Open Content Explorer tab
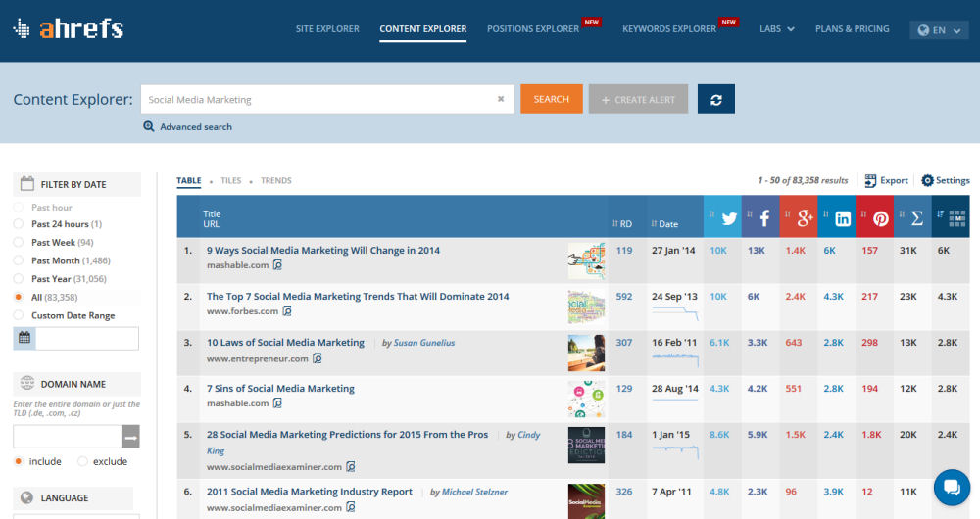Image resolution: width=980 pixels, height=519 pixels. point(423,28)
